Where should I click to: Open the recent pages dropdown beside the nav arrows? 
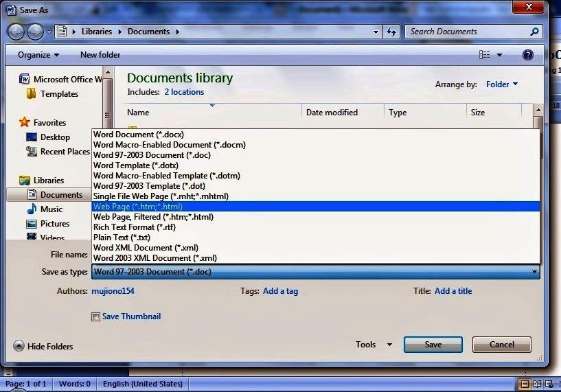[x=49, y=32]
